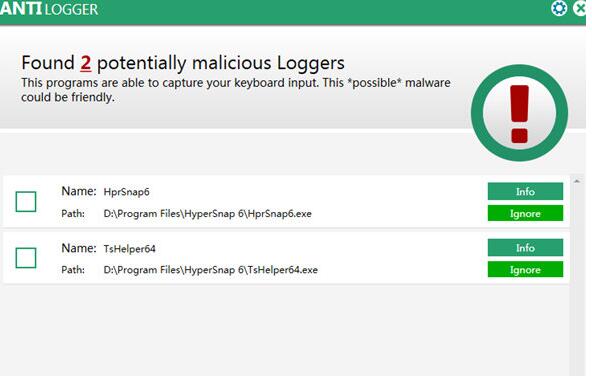Select the TsHelper64 name text
The image size is (592, 376).
pyautogui.click(x=130, y=249)
